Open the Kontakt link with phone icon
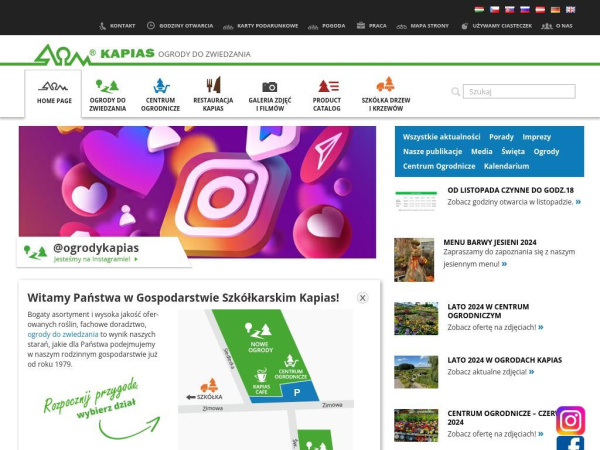Screen dimensions: 600x450 pos(117,26)
